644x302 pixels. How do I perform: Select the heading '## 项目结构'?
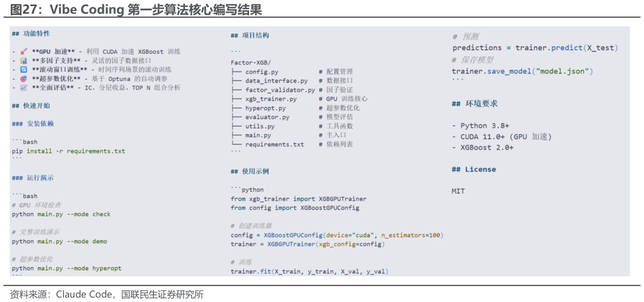point(250,36)
